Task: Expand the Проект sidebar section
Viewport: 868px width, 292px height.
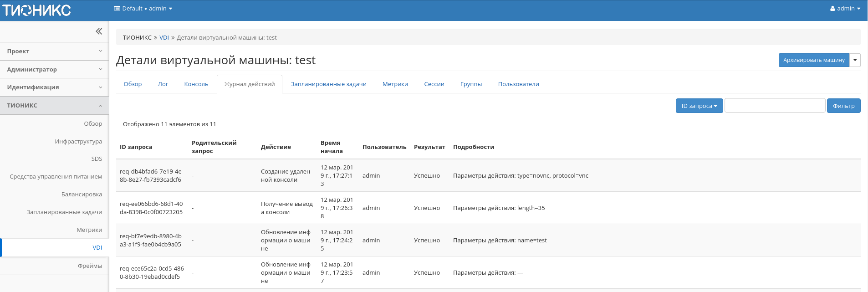Action: 54,51
